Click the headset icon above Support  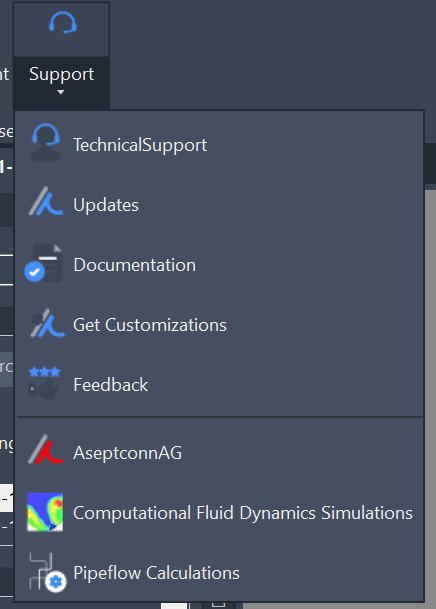tap(63, 23)
